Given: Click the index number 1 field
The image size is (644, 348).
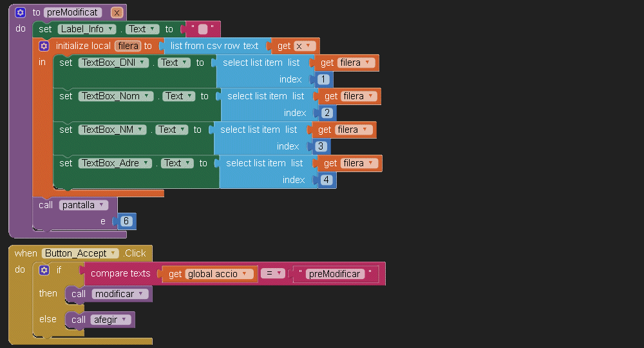Looking at the screenshot, I should click(x=323, y=79).
